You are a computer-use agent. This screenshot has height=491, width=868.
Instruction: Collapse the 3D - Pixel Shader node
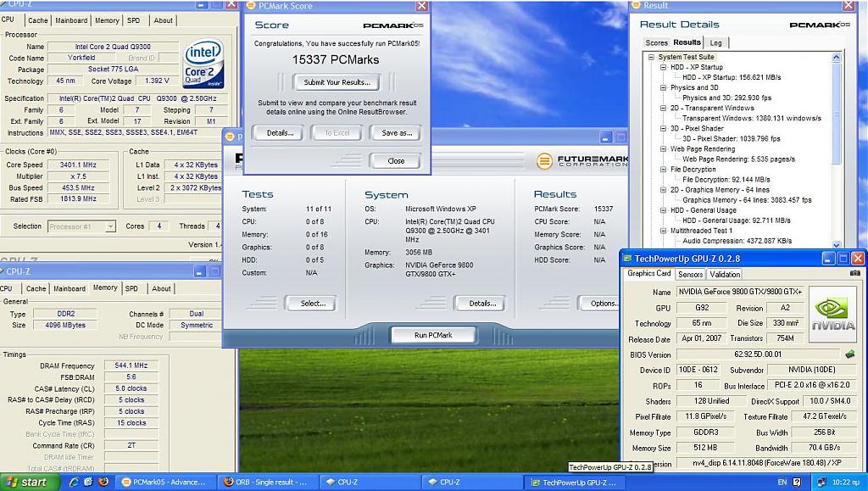[663, 128]
